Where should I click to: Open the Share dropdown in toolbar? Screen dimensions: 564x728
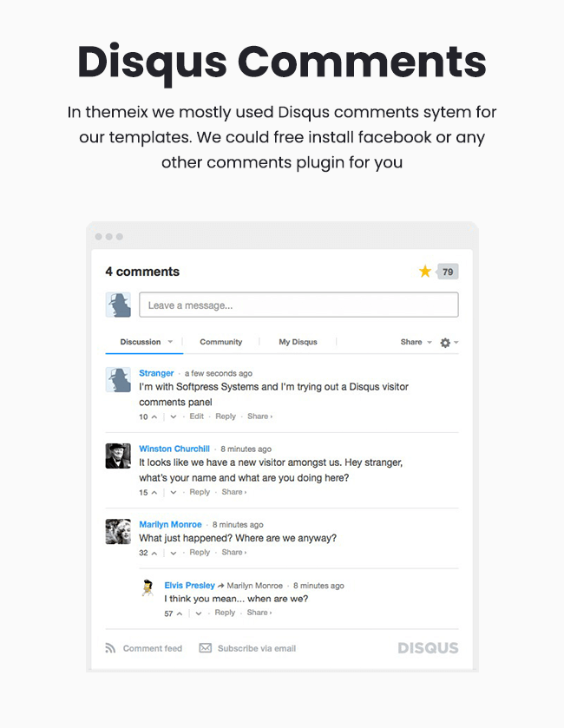pos(416,342)
